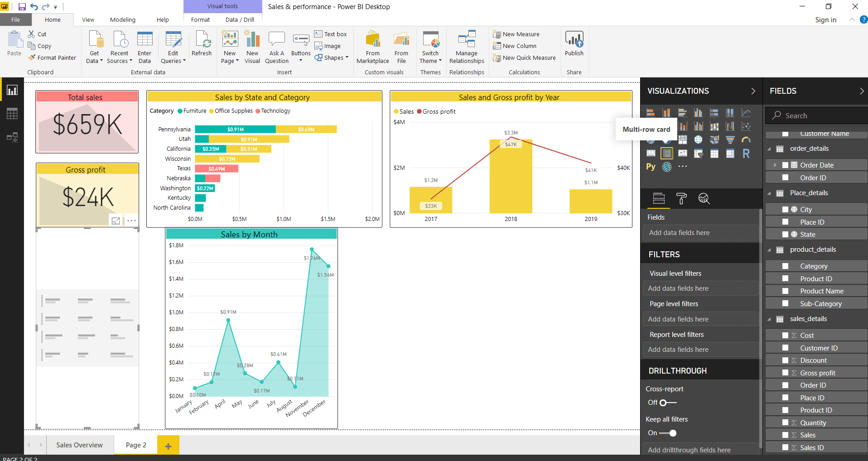Open the Format pane (paint roller)
The height and width of the screenshot is (461, 868).
pos(682,199)
